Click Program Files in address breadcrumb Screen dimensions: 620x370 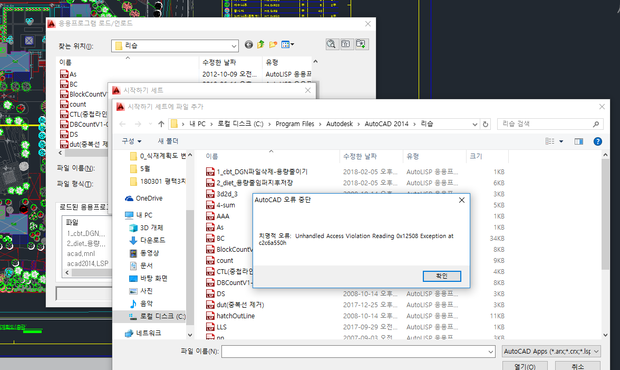tap(295, 124)
